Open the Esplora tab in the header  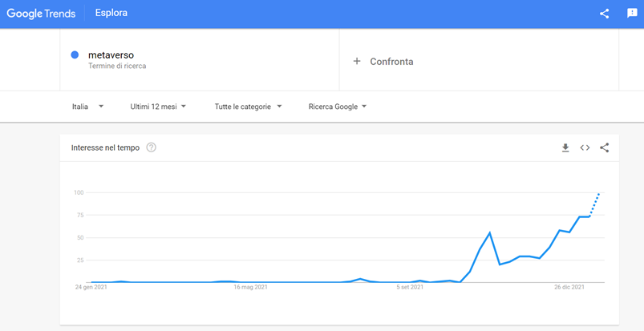pyautogui.click(x=111, y=14)
